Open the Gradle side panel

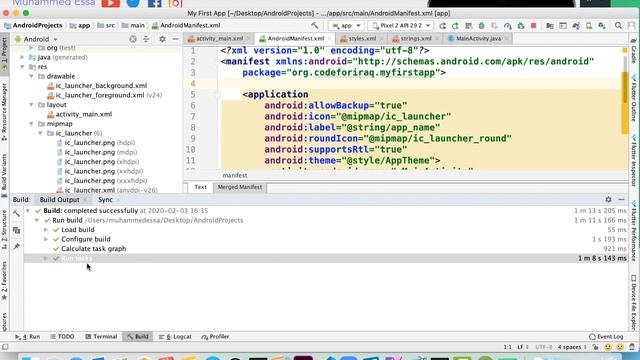[633, 51]
